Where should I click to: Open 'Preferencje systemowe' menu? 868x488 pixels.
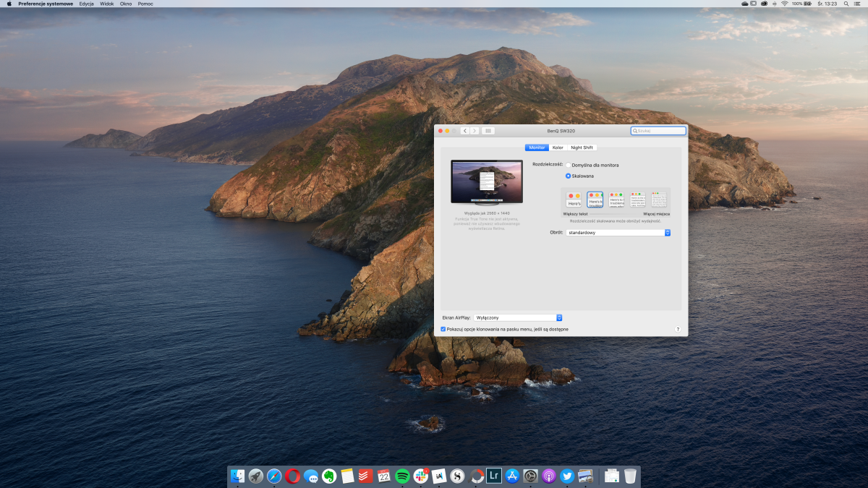(46, 4)
